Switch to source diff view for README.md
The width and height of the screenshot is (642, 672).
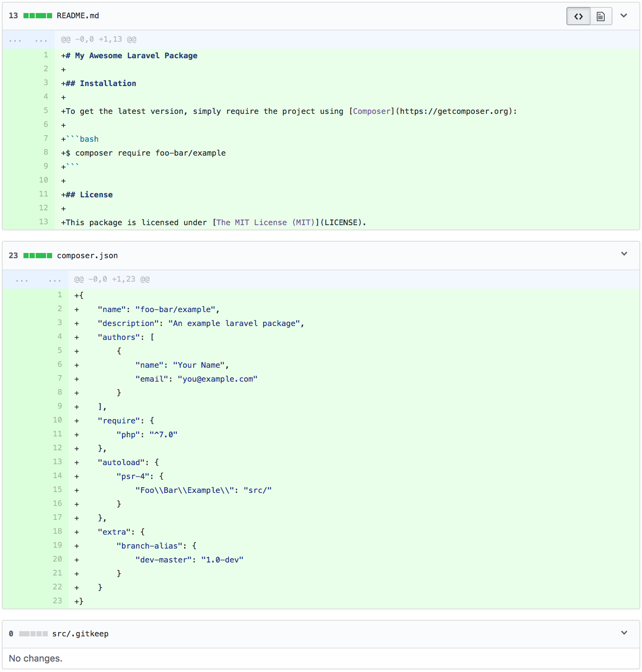[x=578, y=16]
